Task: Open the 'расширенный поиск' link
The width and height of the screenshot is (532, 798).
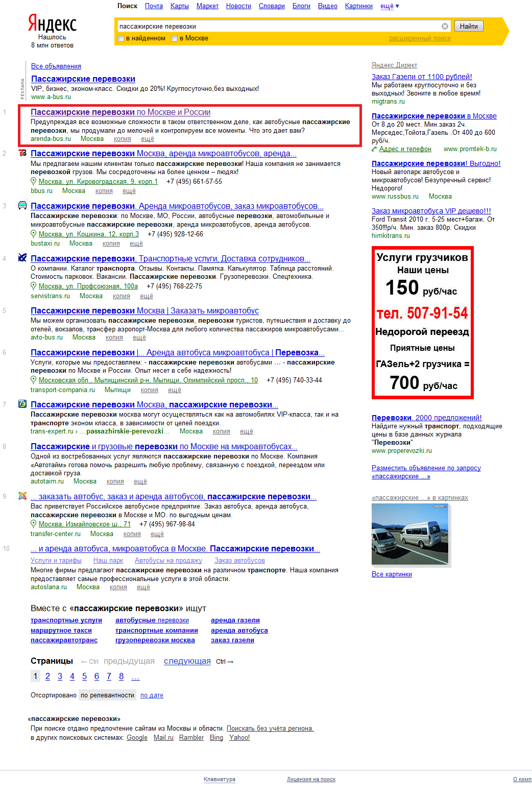Action: [x=420, y=38]
